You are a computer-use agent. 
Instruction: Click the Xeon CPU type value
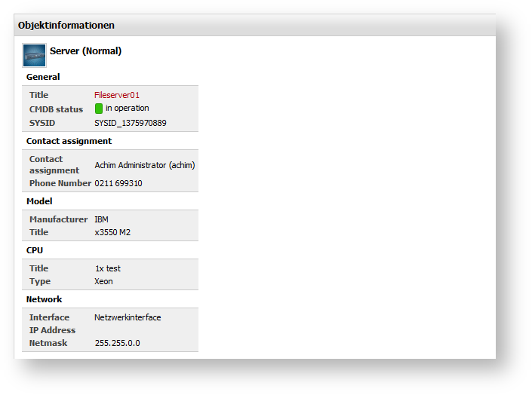[104, 281]
